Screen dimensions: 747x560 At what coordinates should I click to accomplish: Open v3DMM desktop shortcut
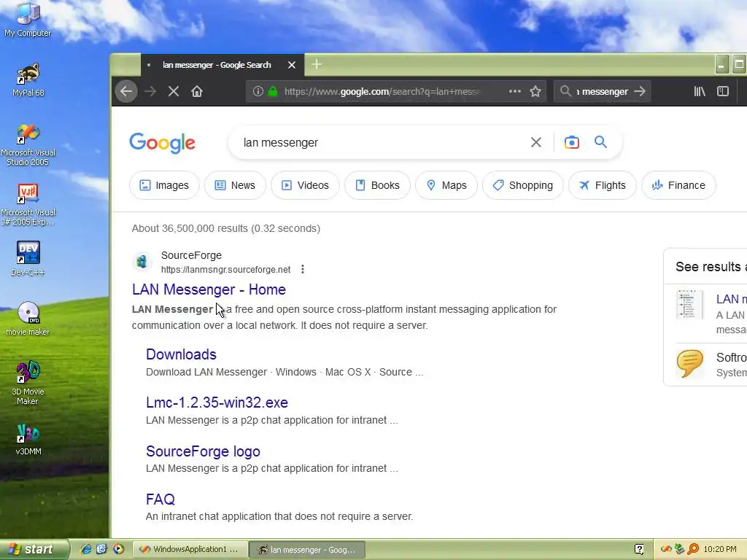(28, 439)
